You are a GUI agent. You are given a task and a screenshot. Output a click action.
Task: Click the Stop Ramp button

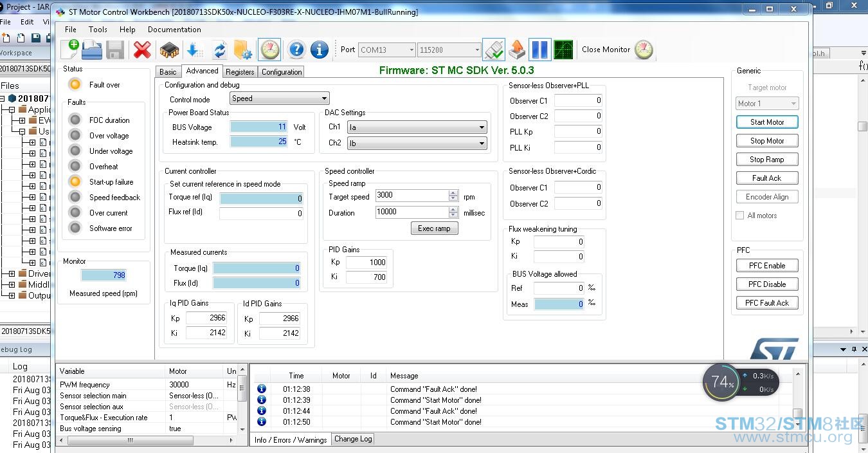coord(767,159)
